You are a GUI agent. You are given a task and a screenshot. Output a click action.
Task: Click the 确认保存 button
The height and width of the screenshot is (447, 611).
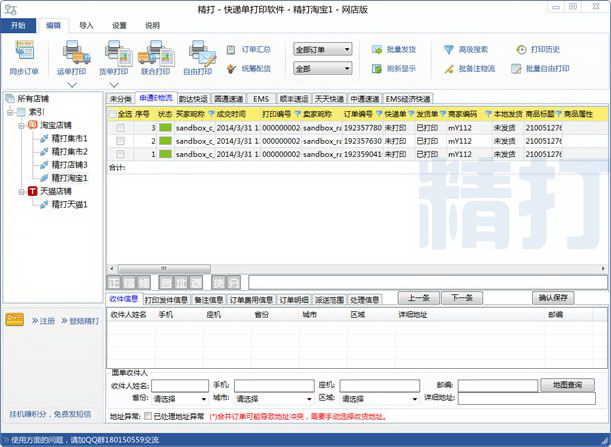553,298
